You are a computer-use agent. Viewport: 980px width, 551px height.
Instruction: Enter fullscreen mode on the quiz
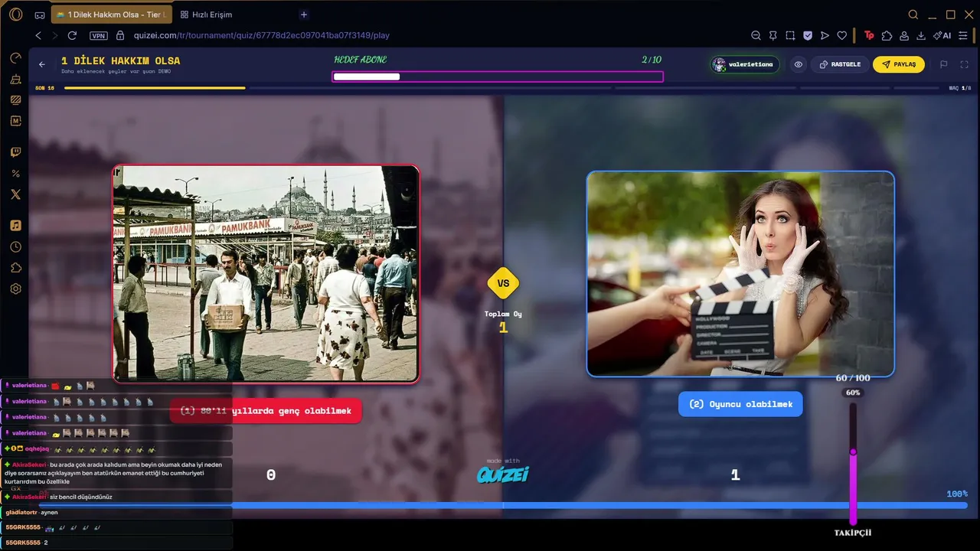[x=965, y=65]
